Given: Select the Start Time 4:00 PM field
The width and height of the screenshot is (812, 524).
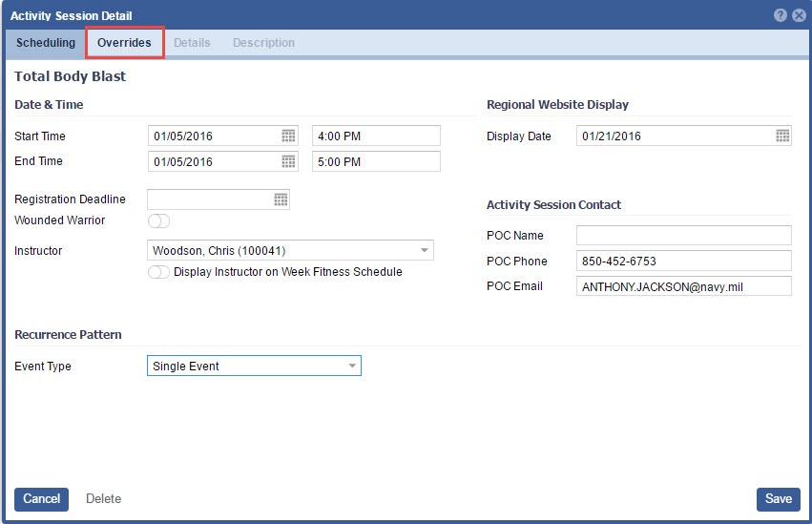Looking at the screenshot, I should point(376,136).
